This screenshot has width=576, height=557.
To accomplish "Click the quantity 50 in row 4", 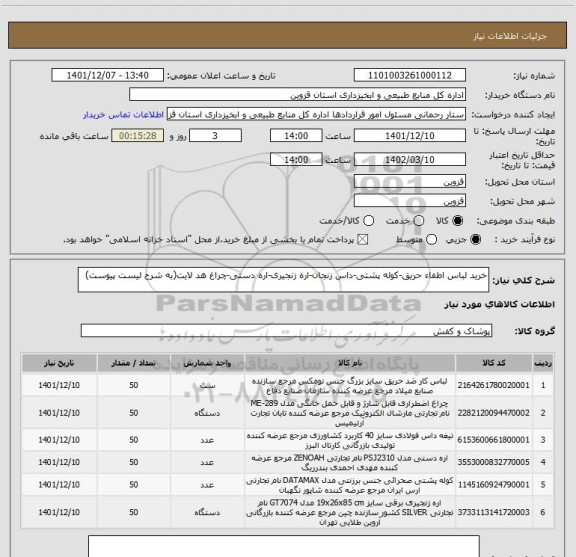I will coord(134,462).
